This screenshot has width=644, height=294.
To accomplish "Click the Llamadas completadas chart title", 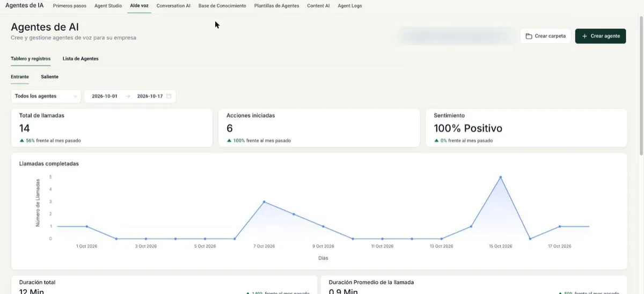I will (49, 163).
